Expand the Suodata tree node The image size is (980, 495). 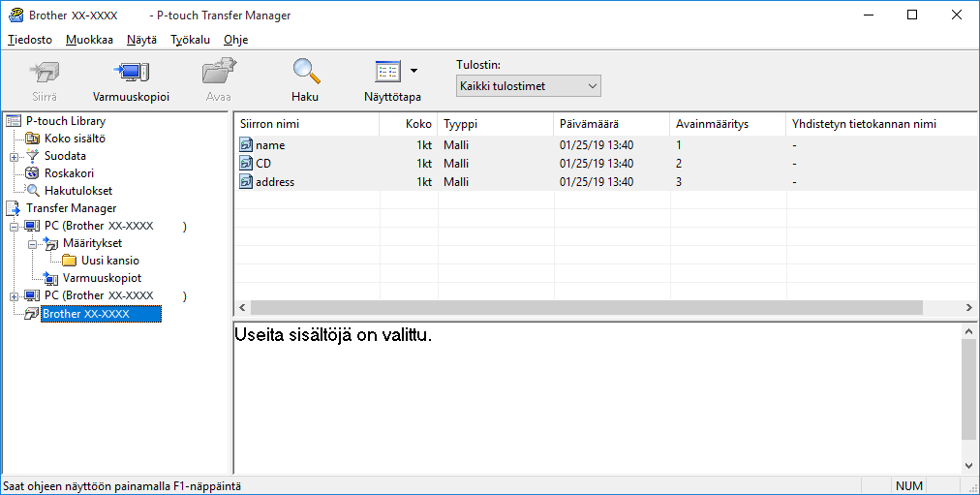pos(14,157)
